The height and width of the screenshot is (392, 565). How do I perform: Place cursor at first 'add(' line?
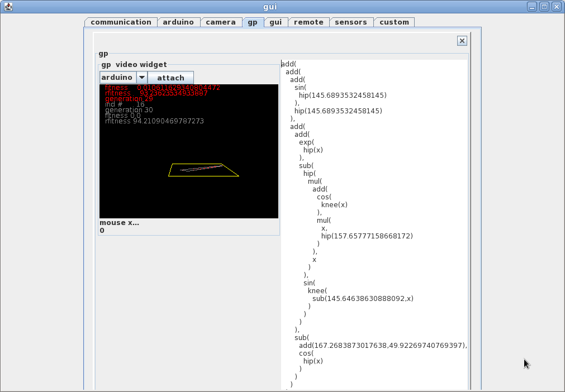(x=288, y=64)
